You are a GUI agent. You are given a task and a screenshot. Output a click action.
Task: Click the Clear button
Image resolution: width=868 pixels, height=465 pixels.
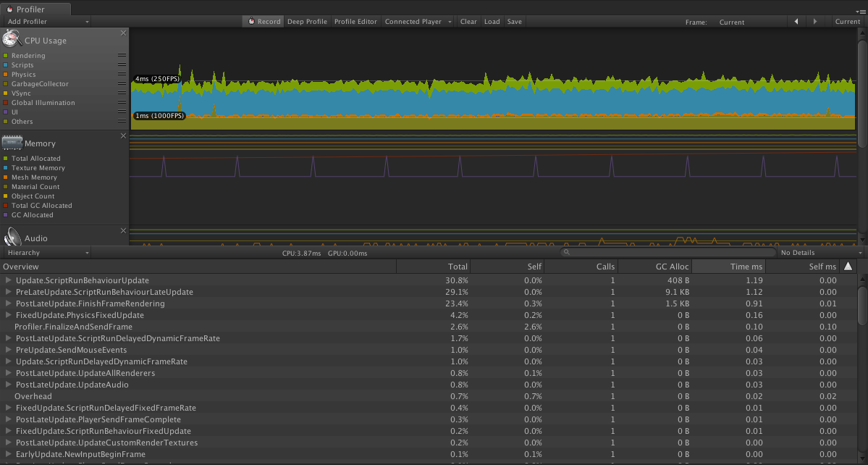tap(468, 22)
